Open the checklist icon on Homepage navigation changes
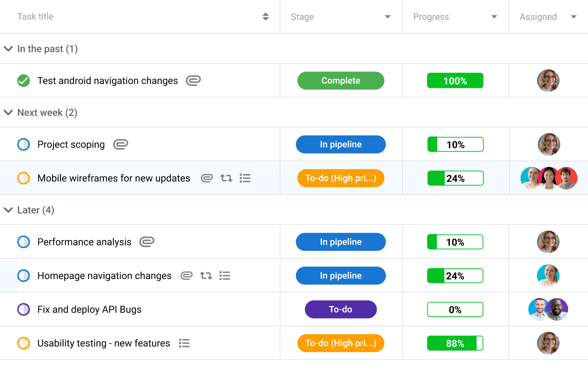 [x=224, y=275]
